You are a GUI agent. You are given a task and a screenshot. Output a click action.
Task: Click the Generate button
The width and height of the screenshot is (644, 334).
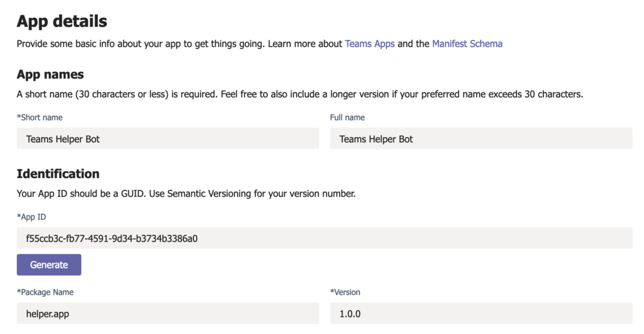pos(49,264)
